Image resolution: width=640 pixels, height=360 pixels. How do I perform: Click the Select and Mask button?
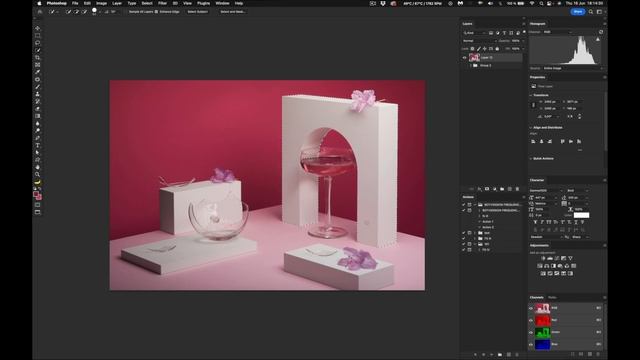tap(233, 12)
